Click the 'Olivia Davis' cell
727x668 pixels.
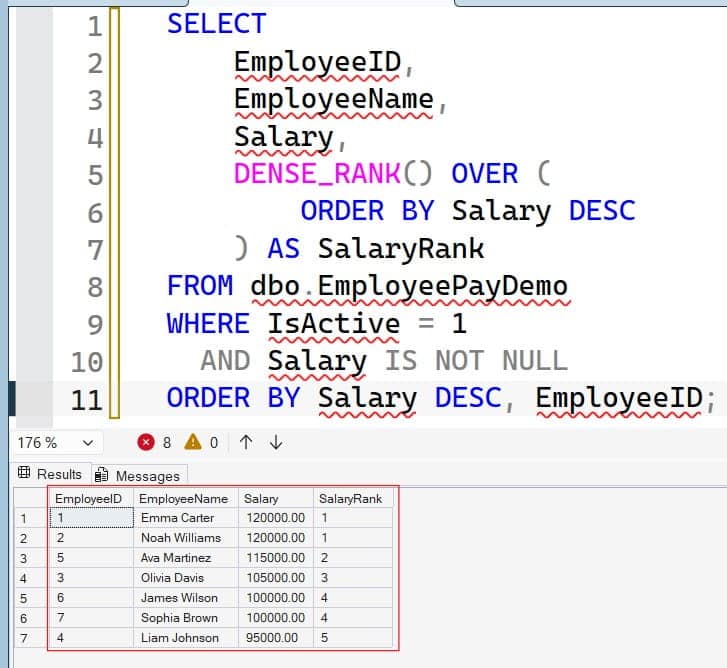(186, 578)
